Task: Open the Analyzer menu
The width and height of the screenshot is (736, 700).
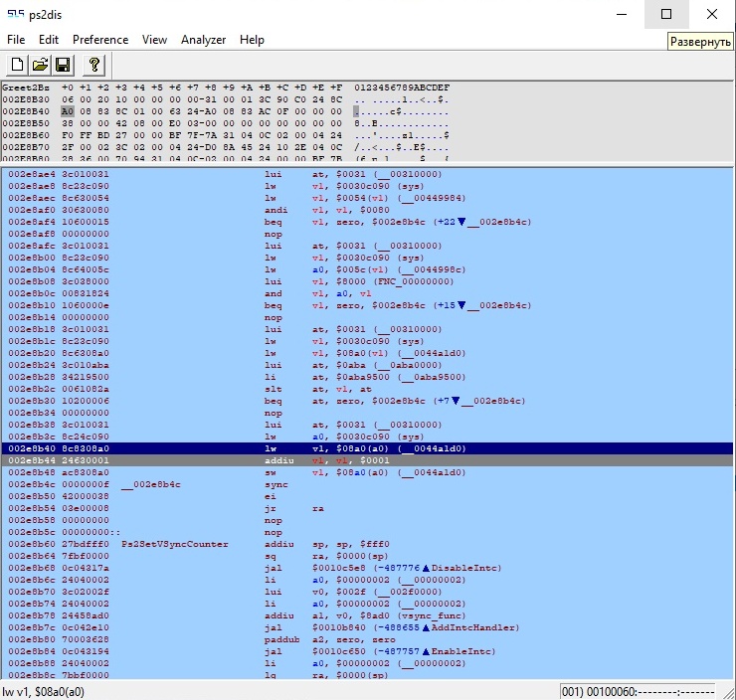Action: (203, 40)
